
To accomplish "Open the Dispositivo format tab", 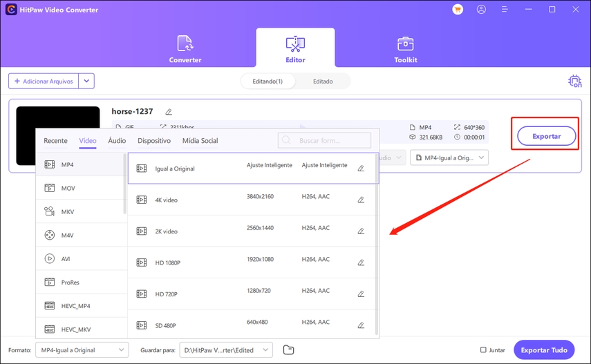I will (x=153, y=140).
